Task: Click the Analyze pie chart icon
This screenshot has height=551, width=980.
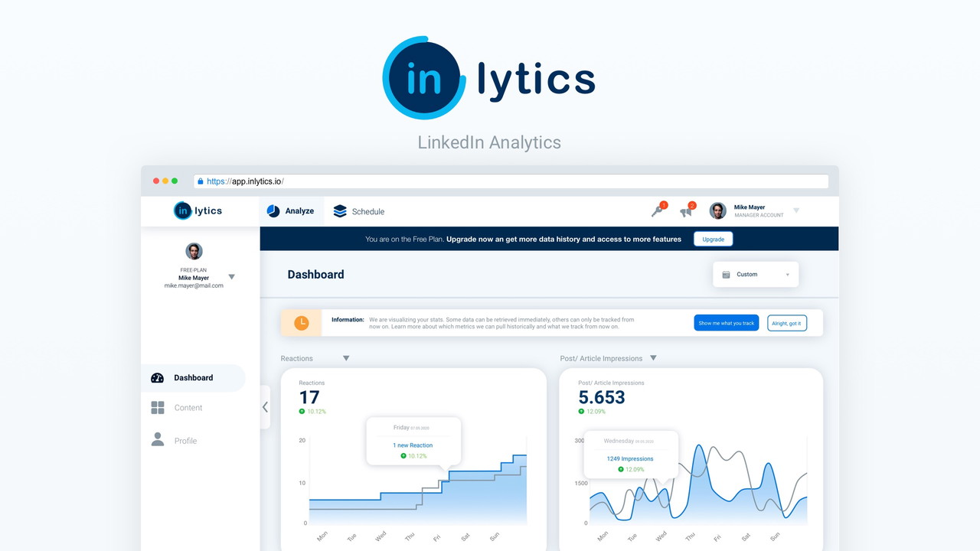Action: pos(273,211)
